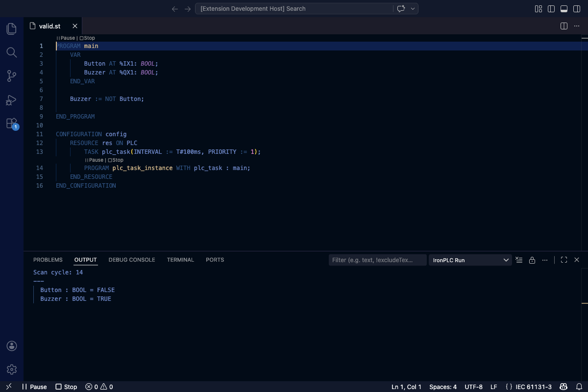Switch to the DEBUG CONSOLE tab
The height and width of the screenshot is (392, 588).
click(132, 260)
